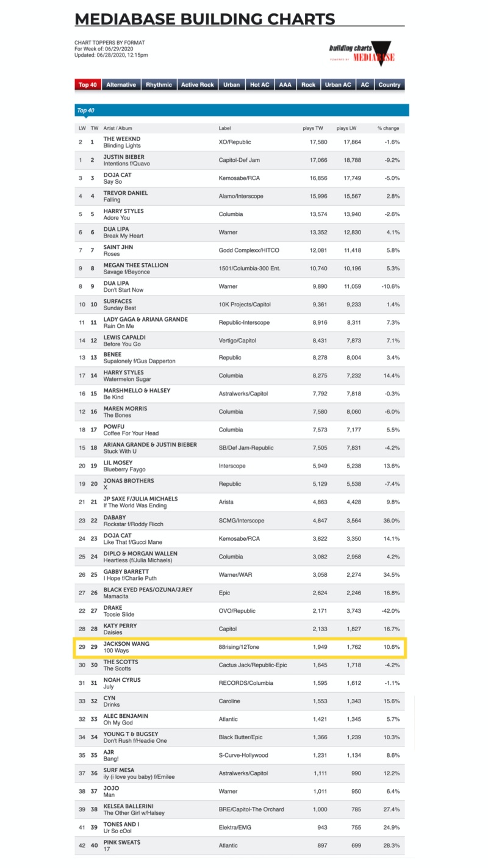The height and width of the screenshot is (868, 488).
Task: Click the "Artist / Album" column header
Action: pyautogui.click(x=118, y=128)
